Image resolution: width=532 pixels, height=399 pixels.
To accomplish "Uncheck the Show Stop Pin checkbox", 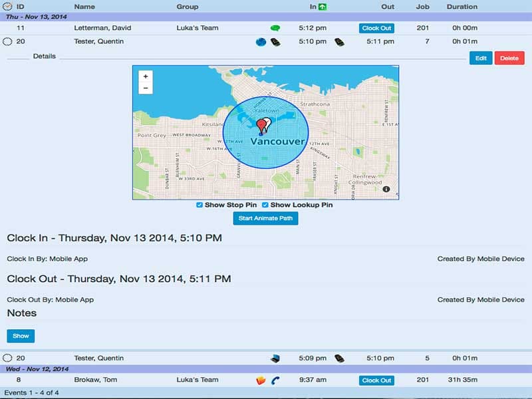I will click(199, 205).
